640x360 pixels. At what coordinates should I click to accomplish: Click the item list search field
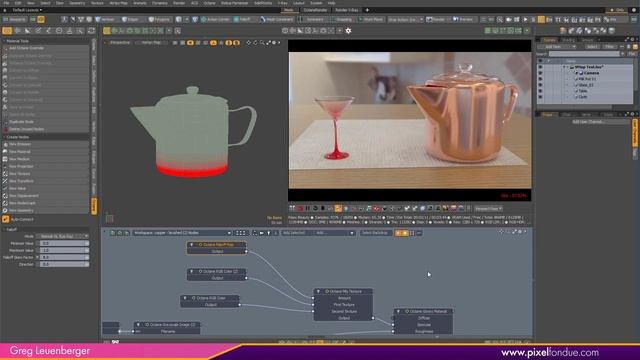pos(584,54)
